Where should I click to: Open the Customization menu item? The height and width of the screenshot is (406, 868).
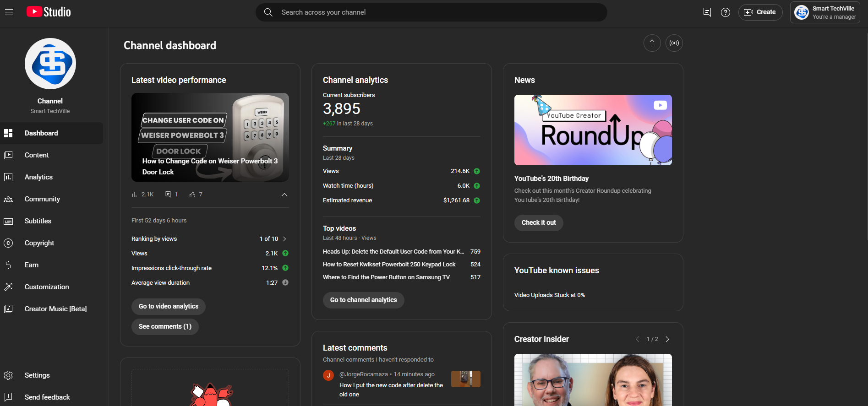51,287
